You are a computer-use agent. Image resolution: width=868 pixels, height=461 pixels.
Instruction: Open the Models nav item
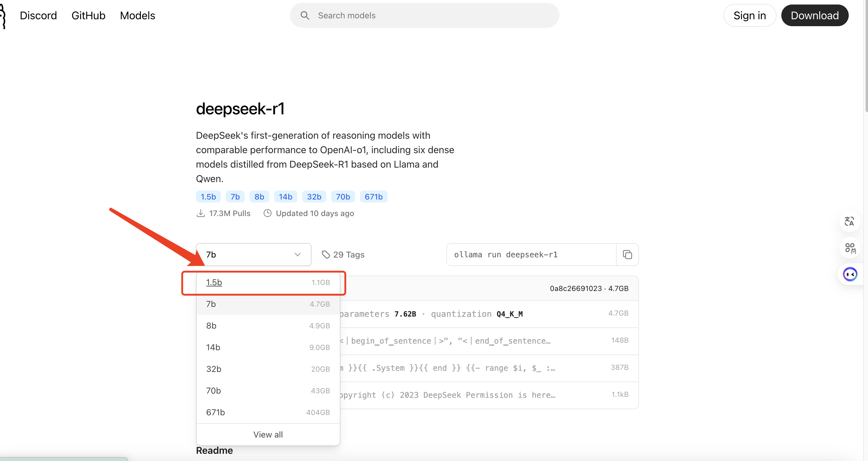click(137, 16)
